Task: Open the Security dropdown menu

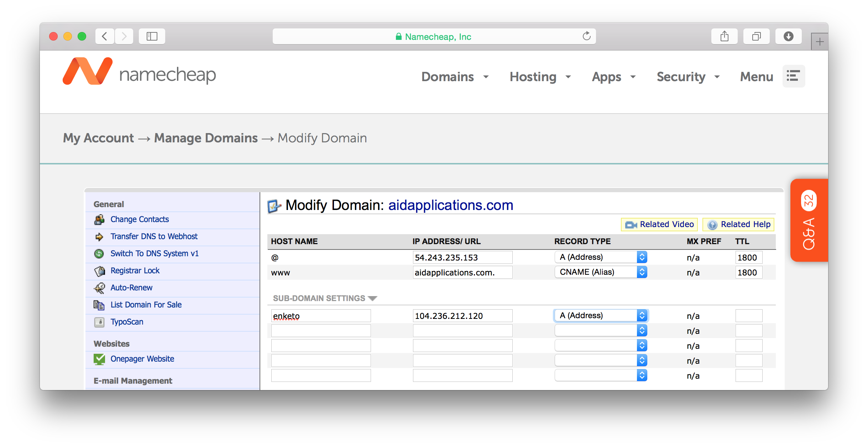Action: (688, 77)
